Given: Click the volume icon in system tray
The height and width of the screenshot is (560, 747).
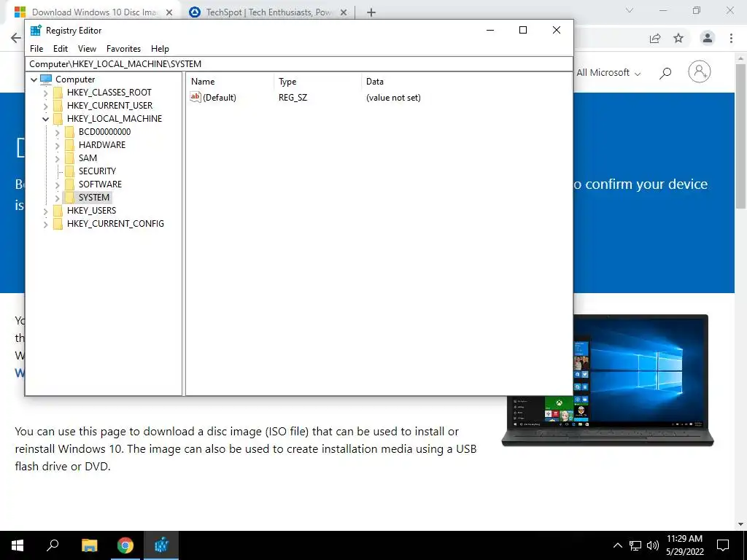Looking at the screenshot, I should tap(653, 545).
